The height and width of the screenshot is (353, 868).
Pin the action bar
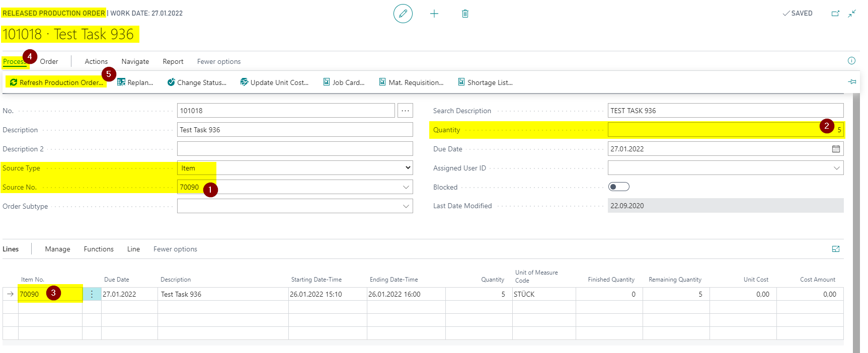(852, 81)
